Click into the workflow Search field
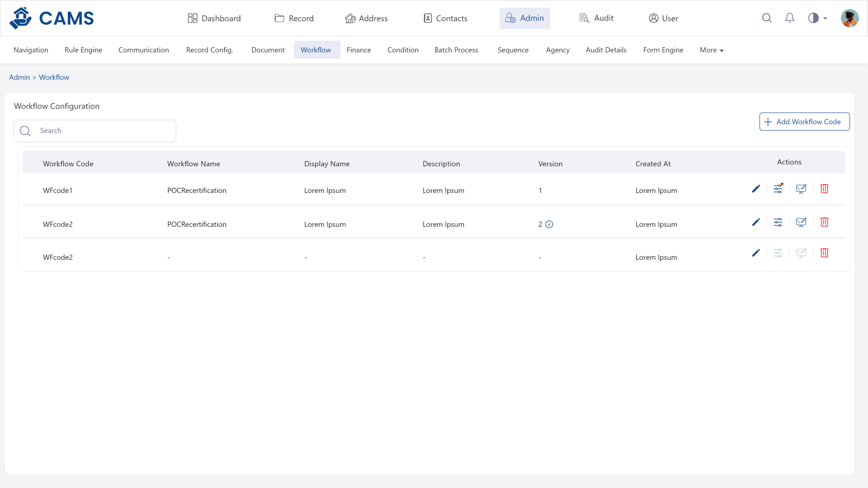Screen dimensions: 868x488 (102, 131)
